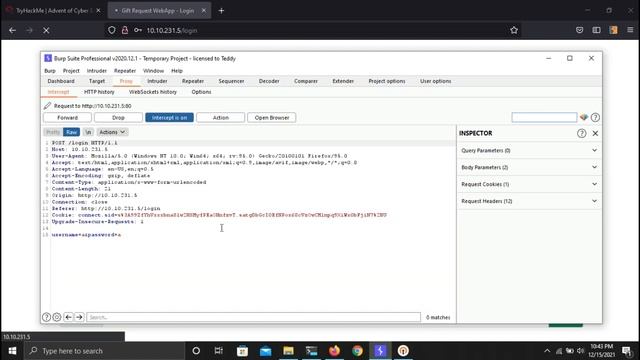Open Chrome from taskbar
640x360 pixels.
[x=358, y=351]
